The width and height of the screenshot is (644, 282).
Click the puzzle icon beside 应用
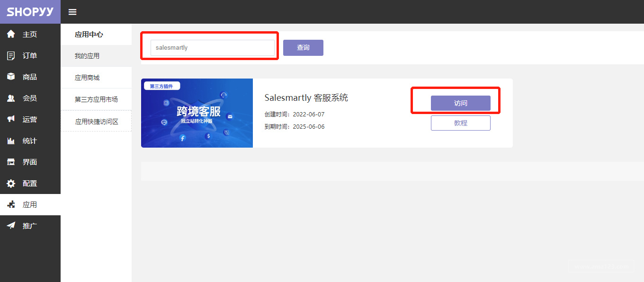(x=11, y=204)
